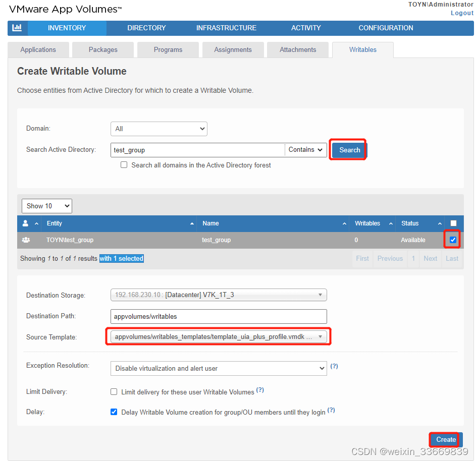Open the Delay option help (?)
476x461 pixels.
click(x=331, y=410)
